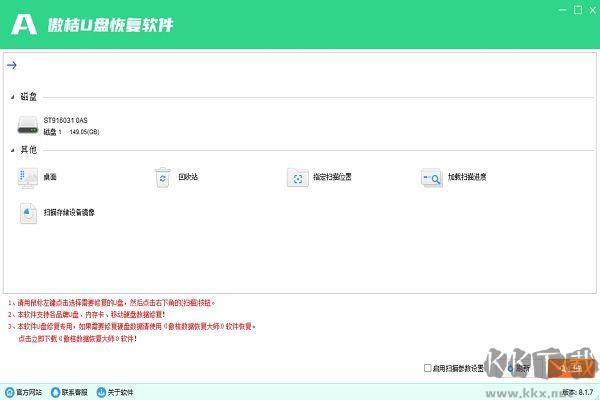Maximize the application window

578,10
